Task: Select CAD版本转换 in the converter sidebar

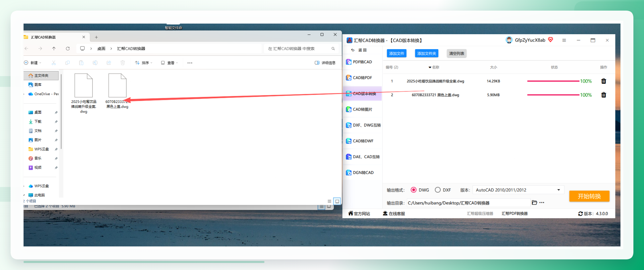Action: point(362,94)
